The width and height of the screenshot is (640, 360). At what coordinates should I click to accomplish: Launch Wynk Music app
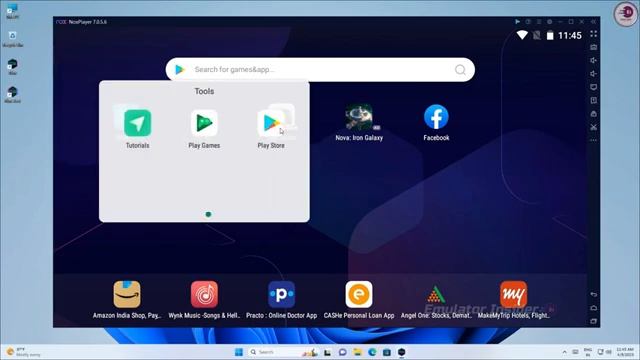[204, 294]
